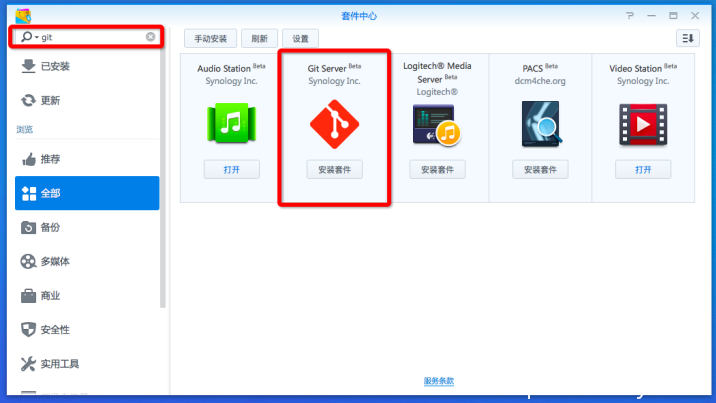716x403 pixels.
Task: Open Audio Station with 打开 button
Action: click(232, 170)
